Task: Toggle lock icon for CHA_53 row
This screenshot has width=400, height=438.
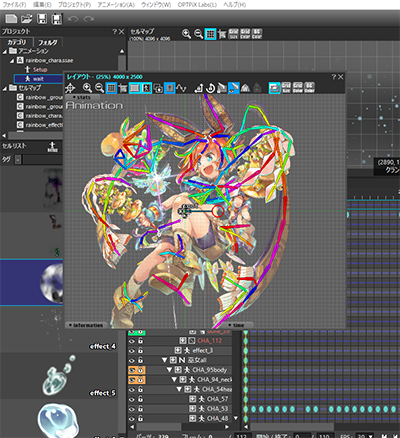Action: (x=141, y=409)
